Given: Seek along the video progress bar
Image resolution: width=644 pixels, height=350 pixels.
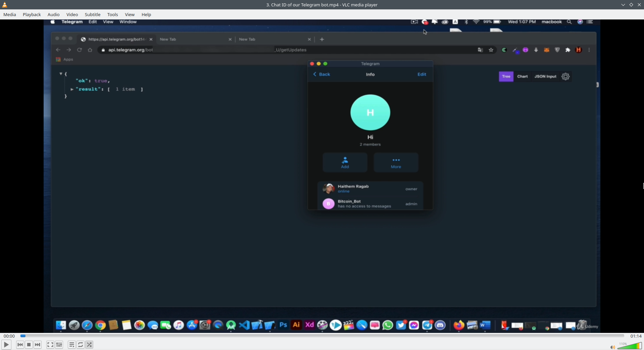Looking at the screenshot, I should coord(322,336).
